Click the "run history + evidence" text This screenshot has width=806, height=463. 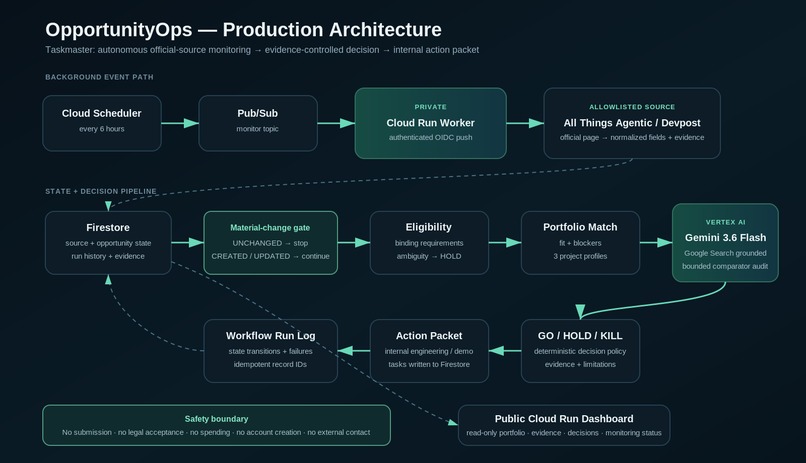pyautogui.click(x=108, y=256)
